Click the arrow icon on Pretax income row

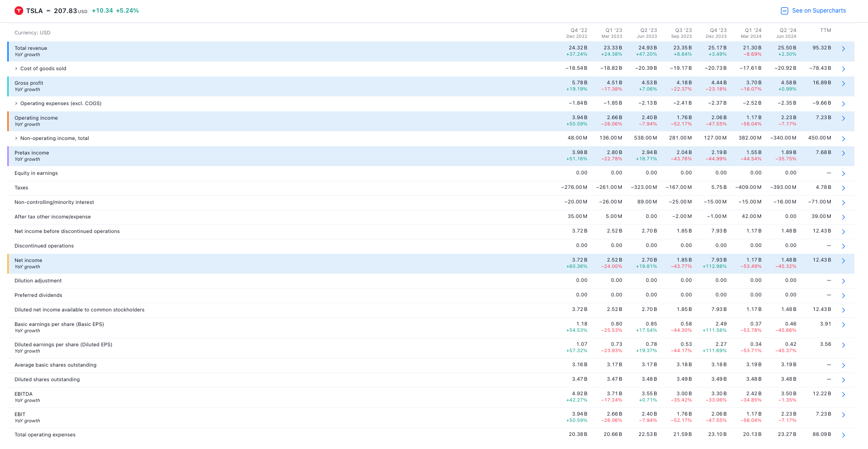tap(843, 154)
